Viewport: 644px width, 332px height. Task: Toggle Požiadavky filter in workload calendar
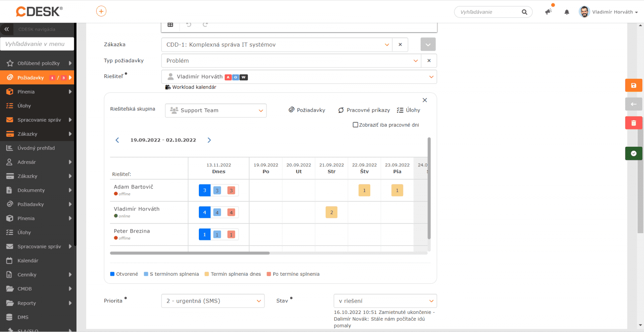[x=307, y=110]
